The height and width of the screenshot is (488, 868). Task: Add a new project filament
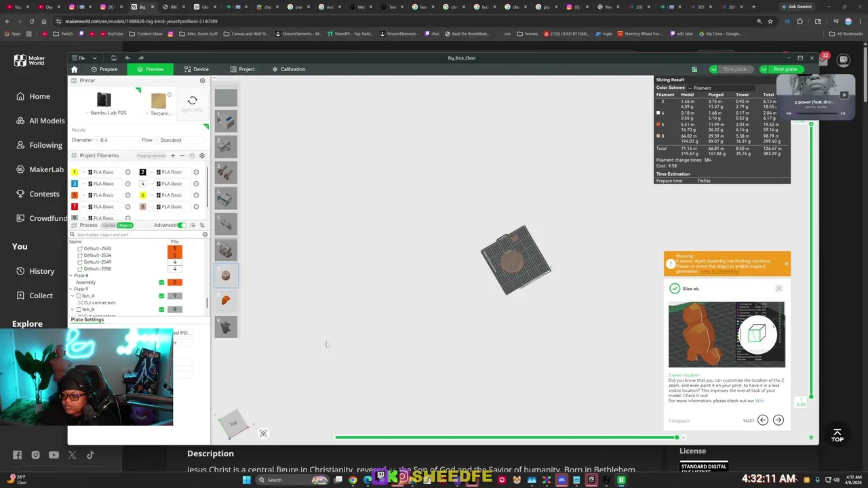(x=172, y=156)
